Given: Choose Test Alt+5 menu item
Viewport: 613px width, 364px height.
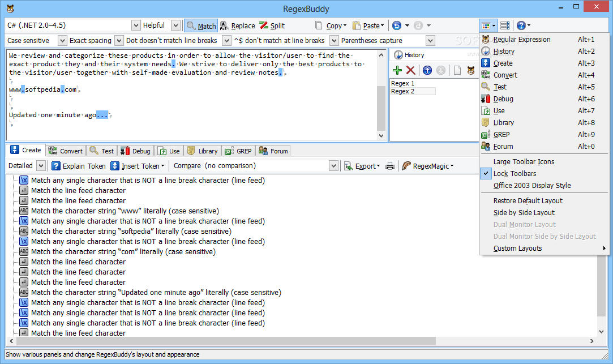Looking at the screenshot, I should (x=544, y=87).
